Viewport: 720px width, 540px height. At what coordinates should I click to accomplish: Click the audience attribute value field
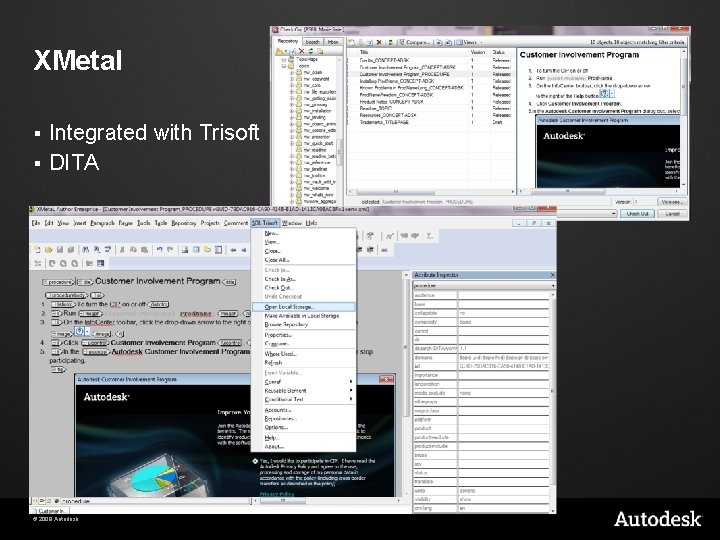(x=504, y=295)
